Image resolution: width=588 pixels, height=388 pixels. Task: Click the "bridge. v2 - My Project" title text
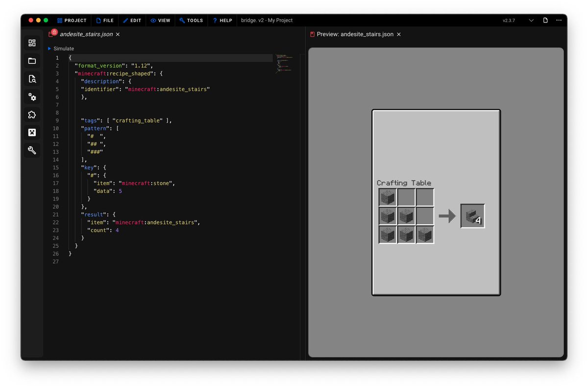click(267, 21)
